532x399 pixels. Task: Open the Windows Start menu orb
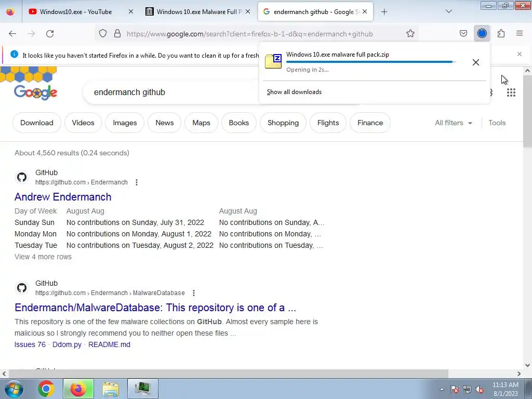click(13, 389)
